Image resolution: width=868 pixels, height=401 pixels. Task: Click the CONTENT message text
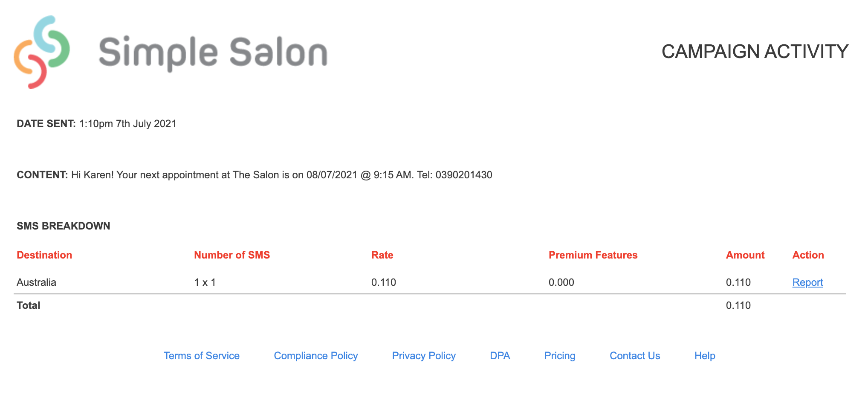point(281,174)
